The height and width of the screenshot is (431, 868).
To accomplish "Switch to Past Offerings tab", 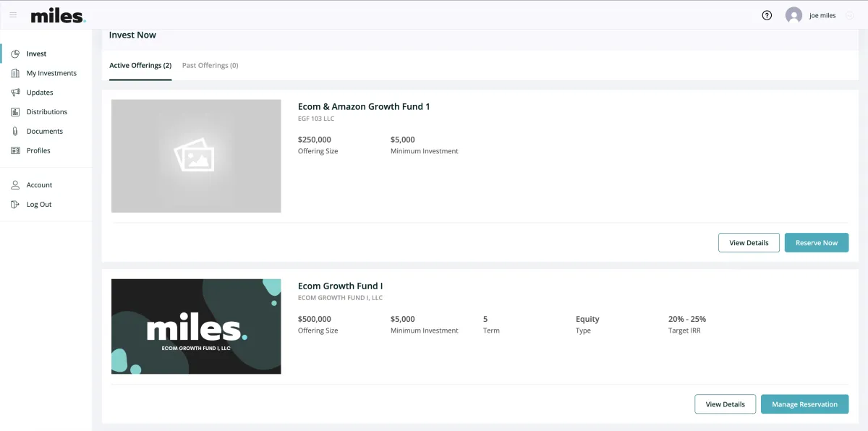I will coord(210,66).
